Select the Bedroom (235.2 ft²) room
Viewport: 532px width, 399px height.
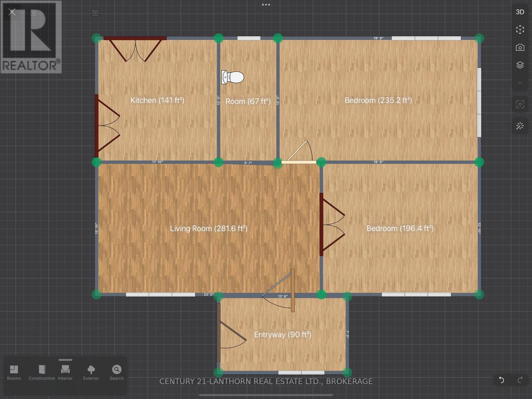tap(378, 100)
